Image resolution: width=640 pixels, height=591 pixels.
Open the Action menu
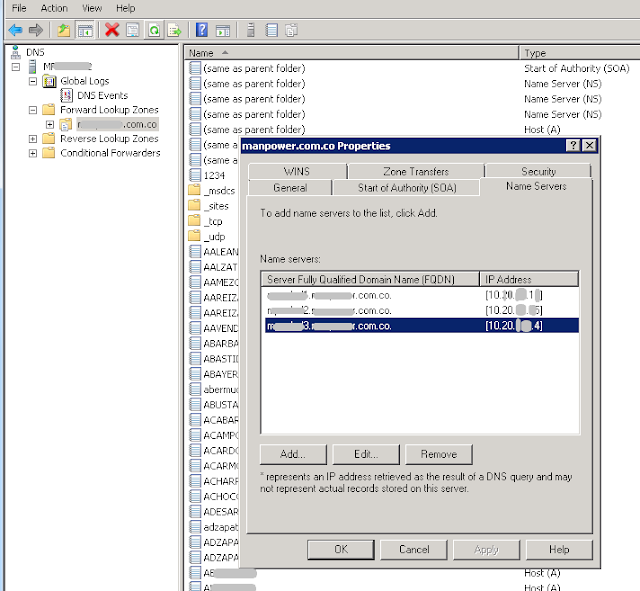point(54,8)
